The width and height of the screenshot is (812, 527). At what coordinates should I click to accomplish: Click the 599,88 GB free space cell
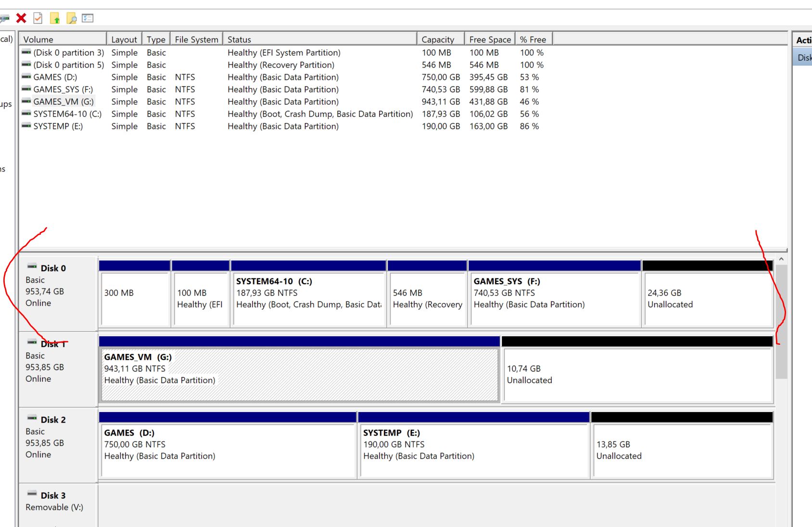pos(488,89)
